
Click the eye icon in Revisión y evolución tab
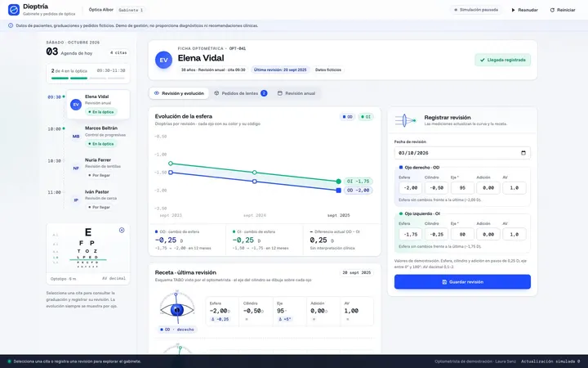tap(157, 93)
